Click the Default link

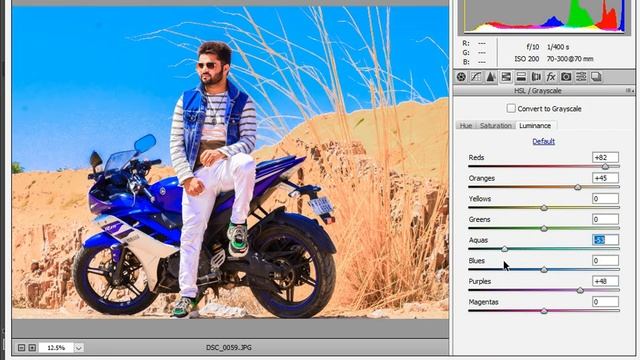tap(543, 141)
